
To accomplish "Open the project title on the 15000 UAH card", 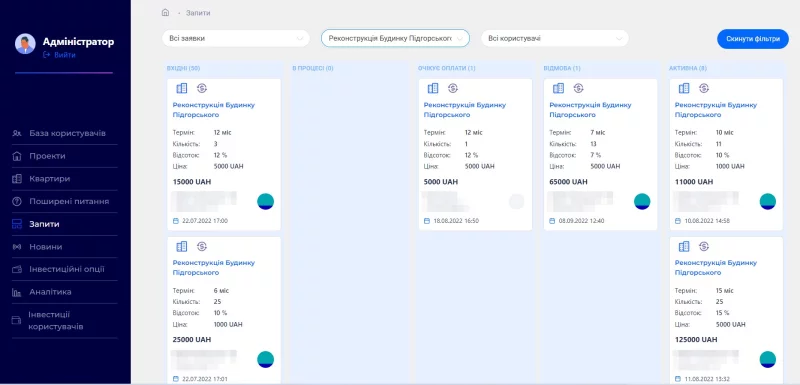I will point(214,110).
